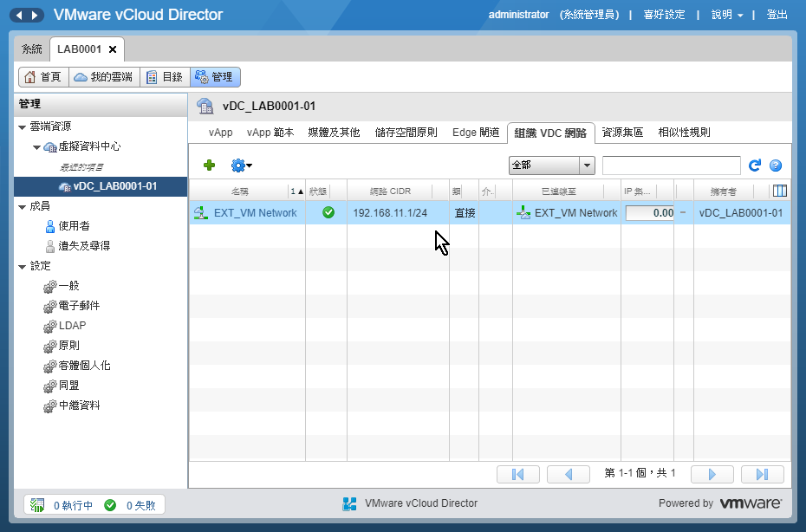Close the LAB0001 tab
806x532 pixels.
tap(113, 49)
